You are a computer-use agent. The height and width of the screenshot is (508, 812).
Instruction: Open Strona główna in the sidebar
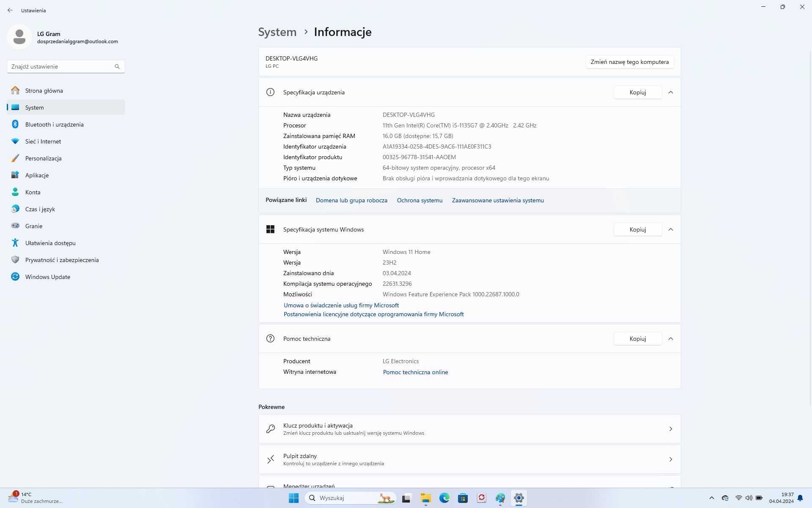coord(66,91)
